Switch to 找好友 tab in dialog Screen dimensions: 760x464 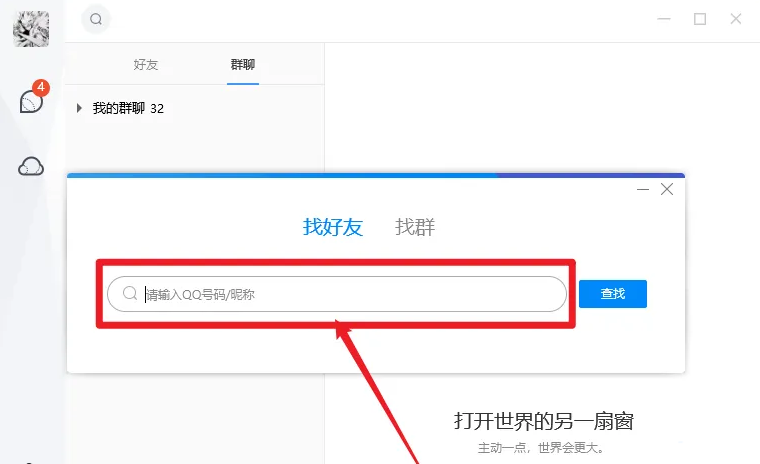click(x=333, y=227)
